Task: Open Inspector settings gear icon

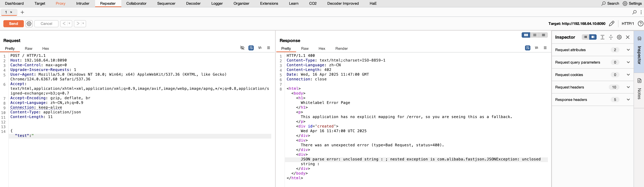Action: 619,37
